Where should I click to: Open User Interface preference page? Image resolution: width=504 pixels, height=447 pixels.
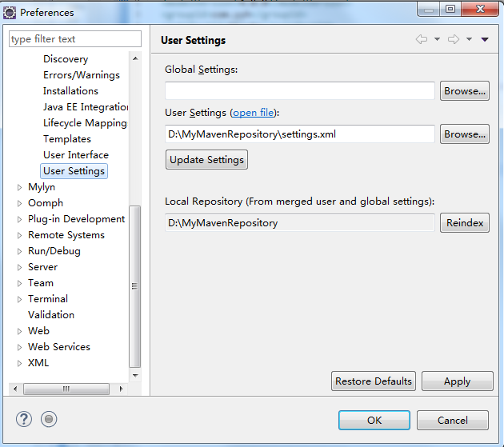76,155
